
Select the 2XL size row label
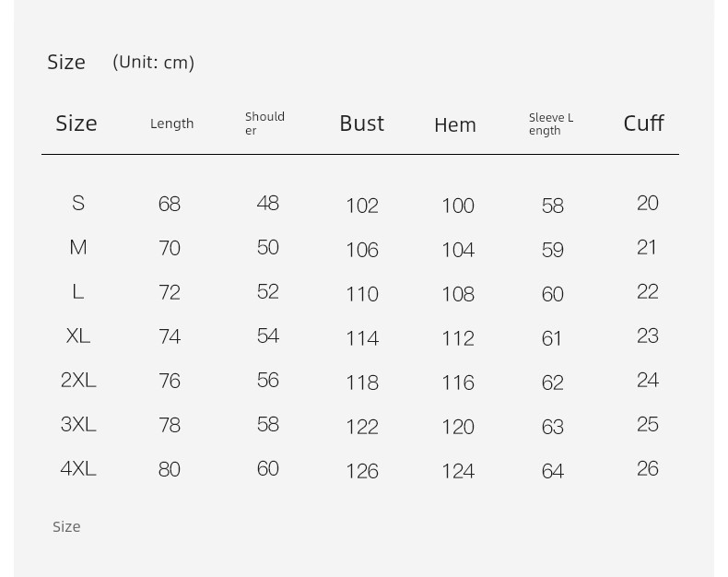point(78,381)
